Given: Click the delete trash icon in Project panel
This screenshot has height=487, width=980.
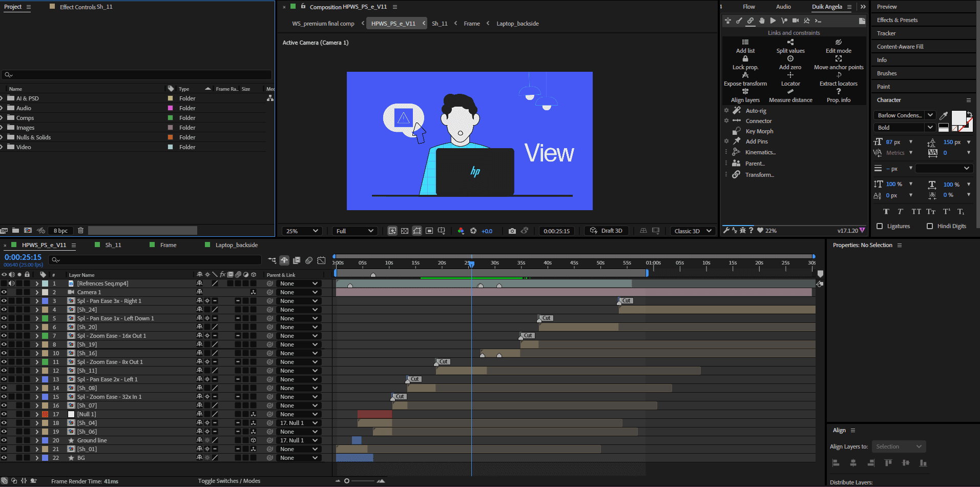Looking at the screenshot, I should pyautogui.click(x=80, y=230).
